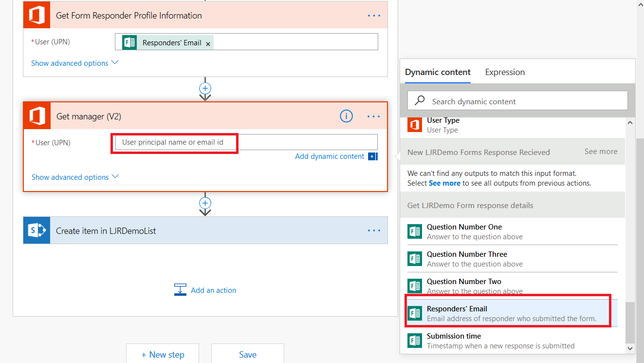The image size is (644, 363).
Task: Select Responders' Email in the dynamic content list
Action: [512, 313]
